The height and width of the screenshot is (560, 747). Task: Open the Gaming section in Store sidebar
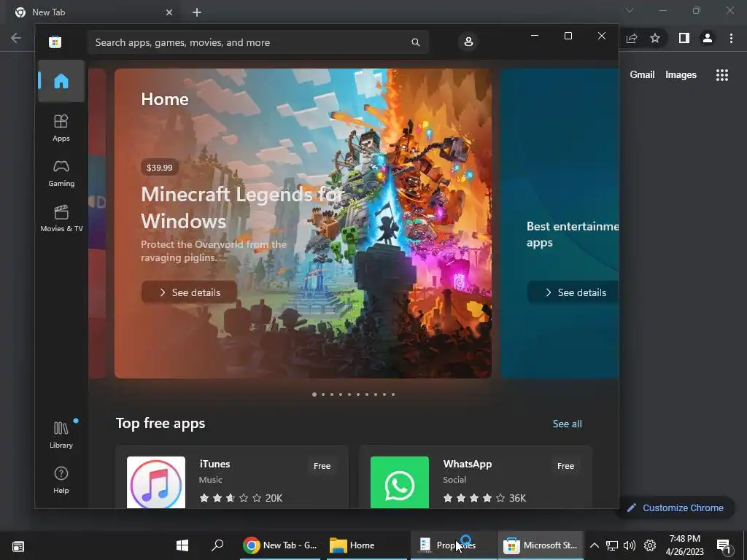[61, 173]
